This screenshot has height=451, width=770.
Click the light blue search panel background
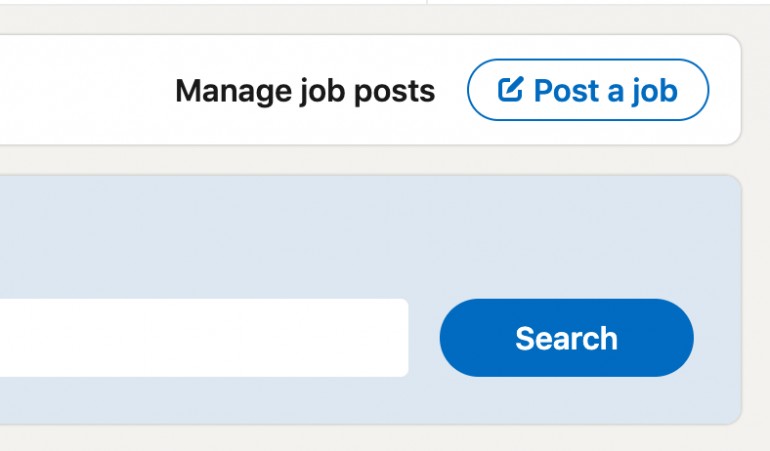coord(368,236)
